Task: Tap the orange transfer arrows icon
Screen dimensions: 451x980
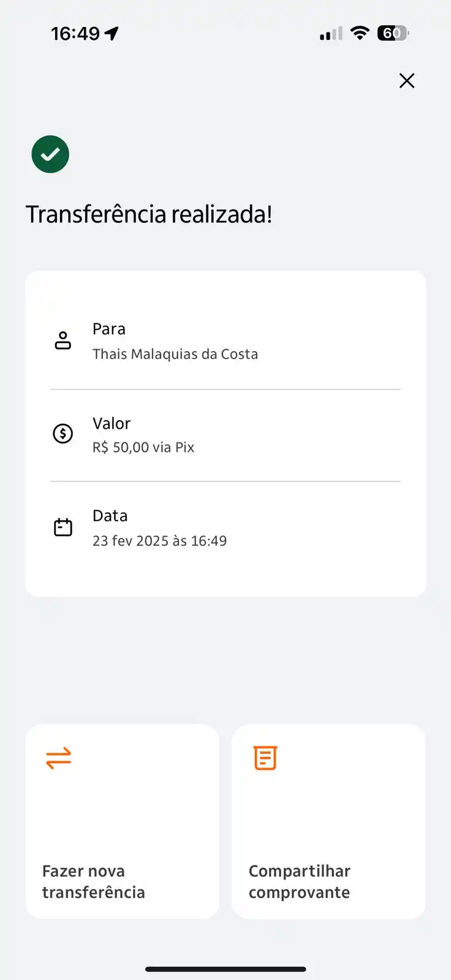Action: 59,758
